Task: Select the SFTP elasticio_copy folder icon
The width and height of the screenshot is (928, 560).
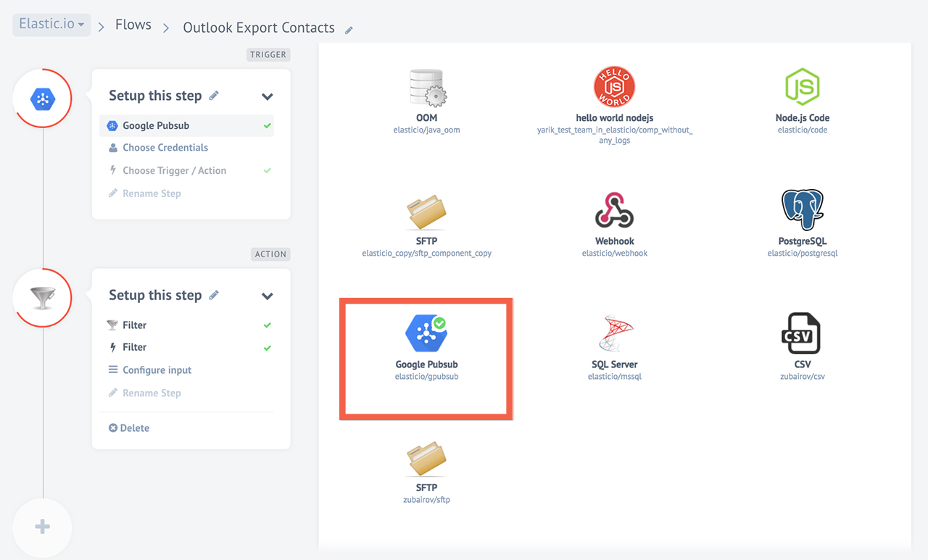Action: [x=427, y=211]
